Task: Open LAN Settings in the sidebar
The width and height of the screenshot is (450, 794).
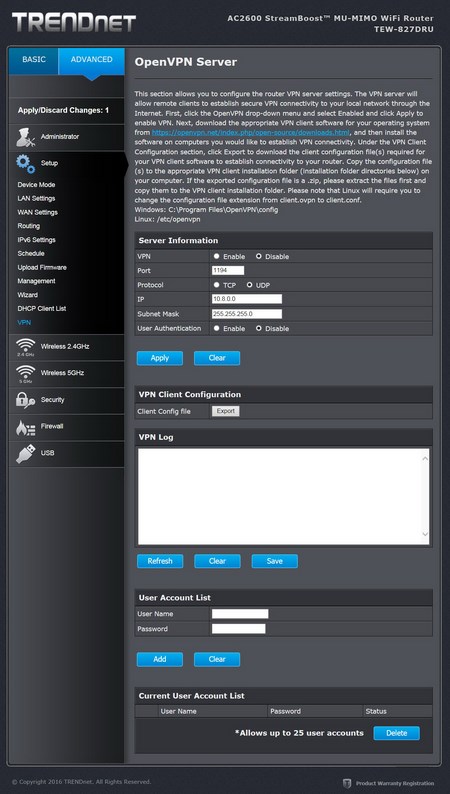Action: point(36,198)
